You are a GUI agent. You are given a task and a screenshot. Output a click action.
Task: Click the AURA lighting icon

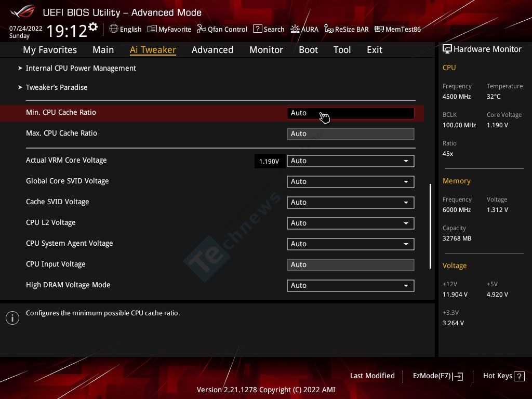coord(295,29)
